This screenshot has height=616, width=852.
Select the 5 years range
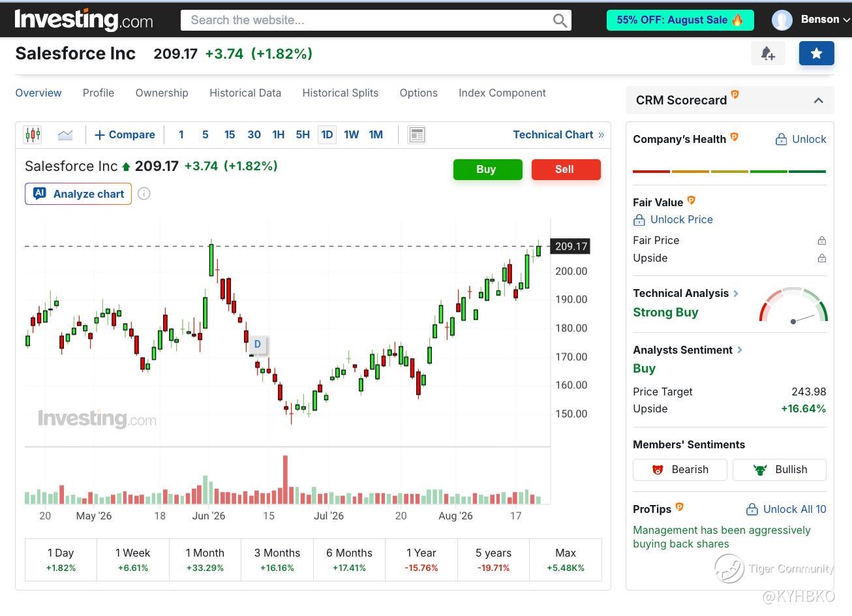point(493,560)
